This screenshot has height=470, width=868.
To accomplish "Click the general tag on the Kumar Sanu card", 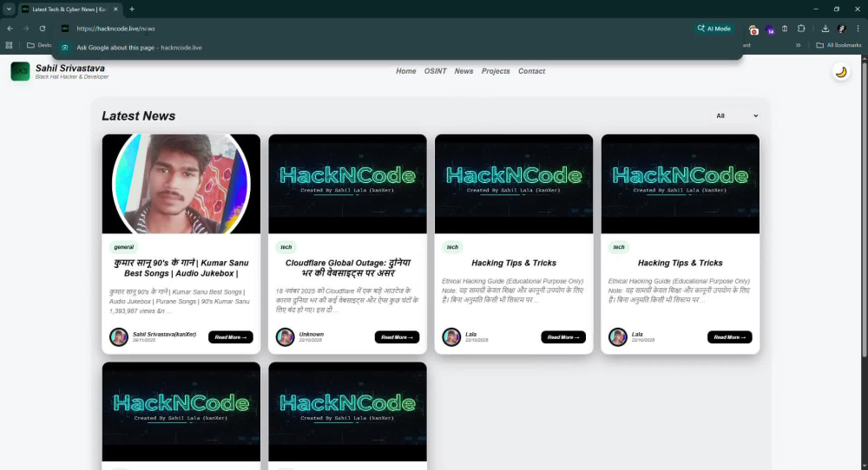I will pos(124,247).
